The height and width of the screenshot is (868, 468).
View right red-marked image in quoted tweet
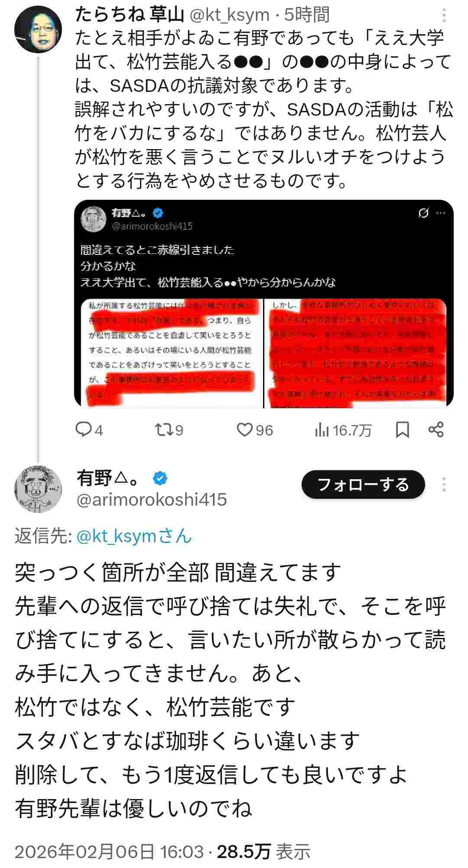click(355, 353)
